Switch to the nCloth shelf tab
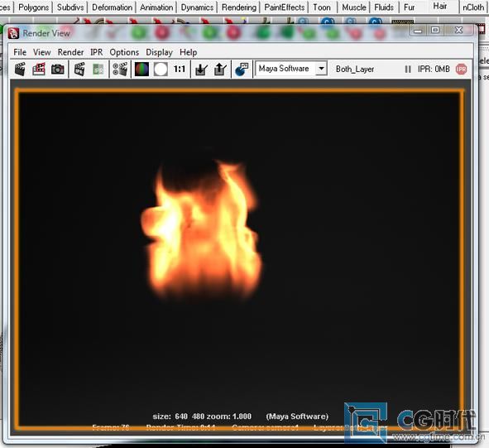This screenshot has height=448, width=489. (473, 7)
